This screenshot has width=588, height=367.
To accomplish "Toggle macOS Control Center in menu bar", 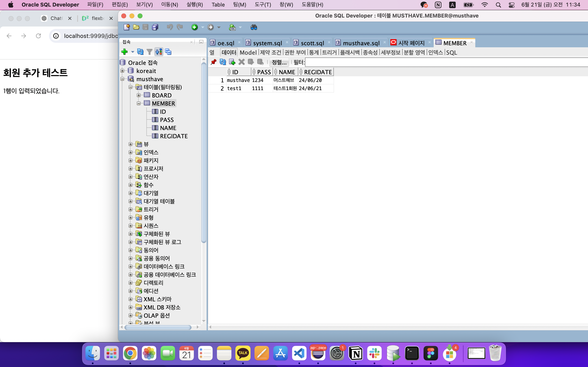I will [x=511, y=5].
